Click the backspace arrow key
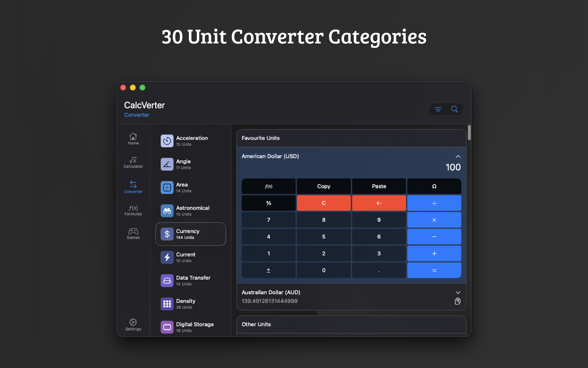Image resolution: width=588 pixels, height=368 pixels. pyautogui.click(x=379, y=203)
